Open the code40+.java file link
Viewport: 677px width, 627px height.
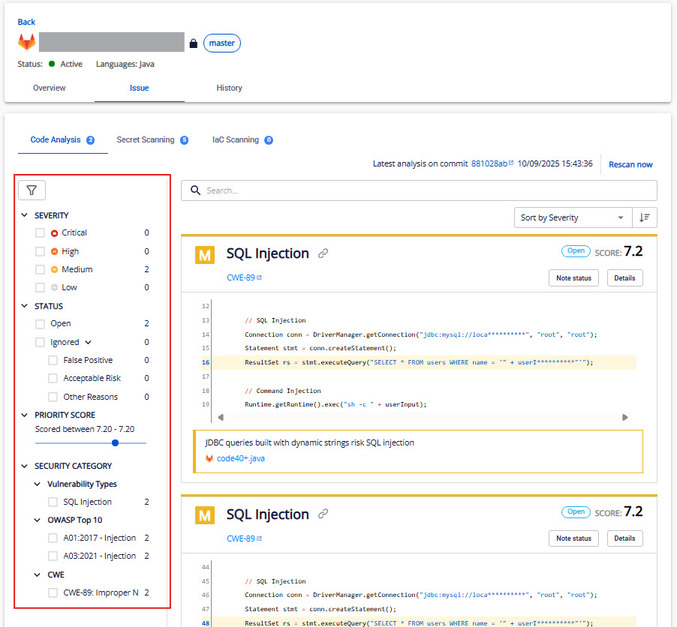(x=240, y=459)
